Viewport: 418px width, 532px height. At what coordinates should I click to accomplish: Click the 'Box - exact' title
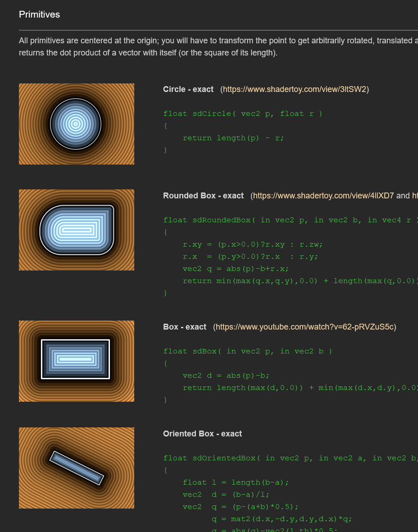pos(185,327)
